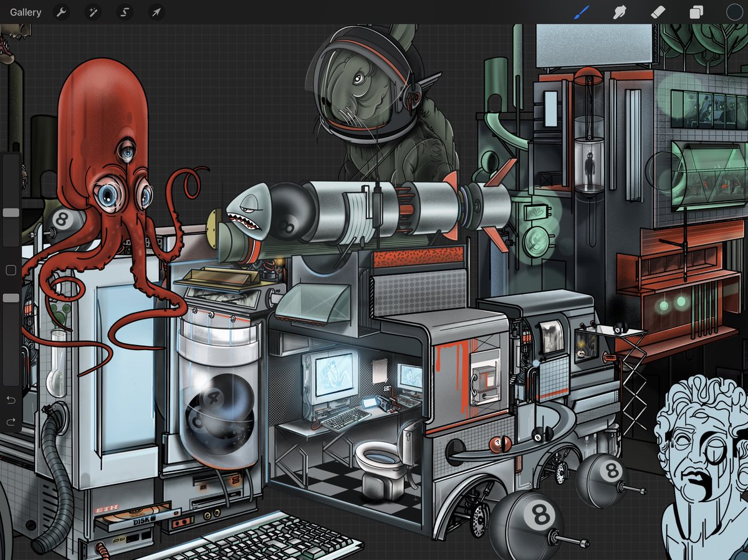Redo the action with sidebar arrow
Image resolution: width=748 pixels, height=560 pixels.
(11, 422)
